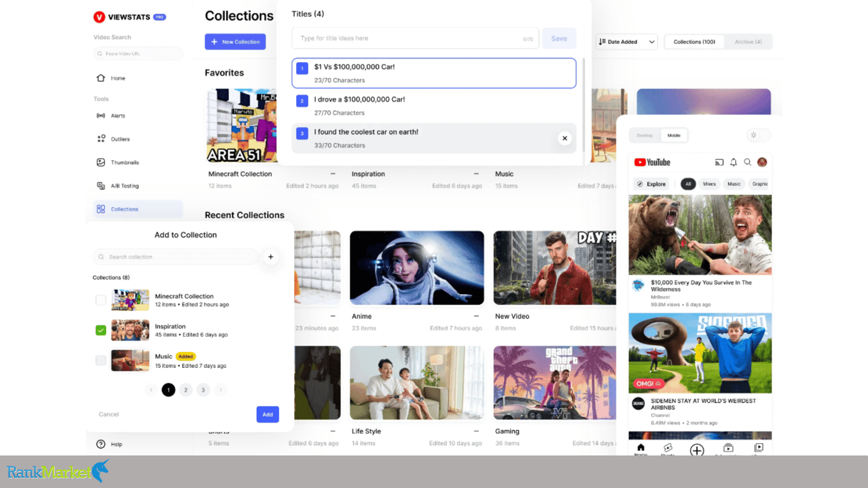Open the Minecraft Collection three-dot menu

tap(332, 173)
